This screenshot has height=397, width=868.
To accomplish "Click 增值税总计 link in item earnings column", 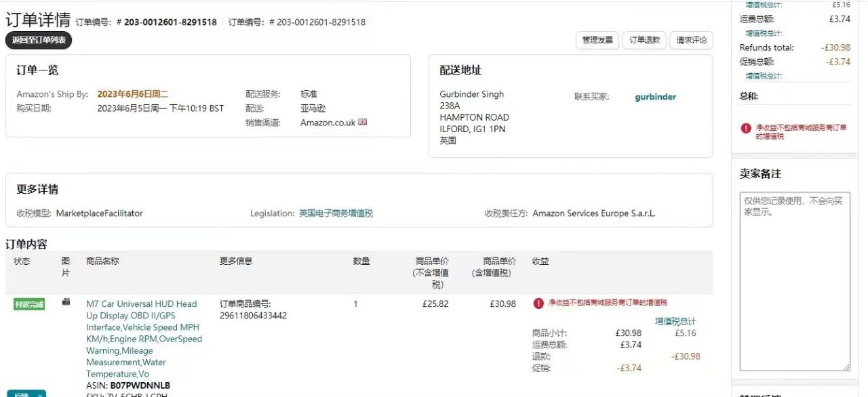I will coord(675,321).
